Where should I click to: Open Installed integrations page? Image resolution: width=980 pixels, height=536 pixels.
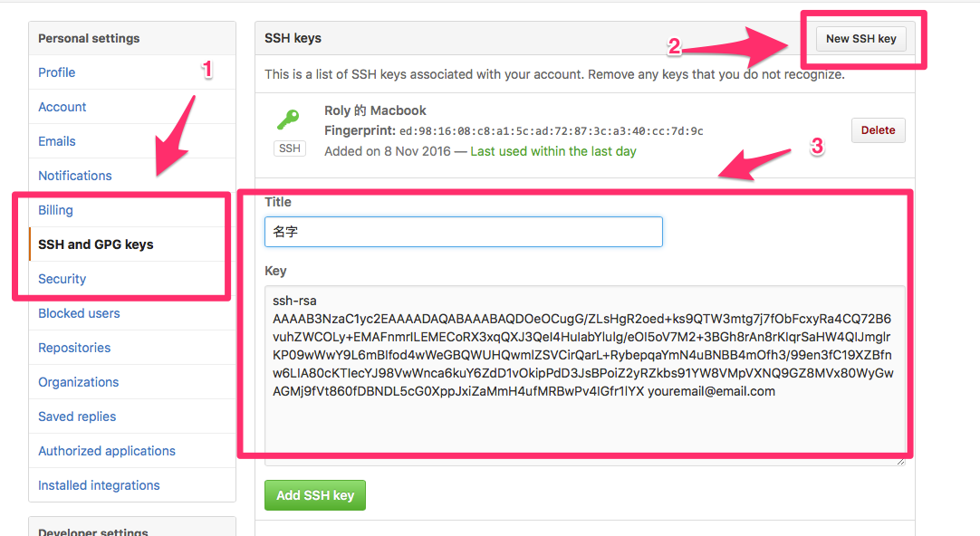pos(99,485)
